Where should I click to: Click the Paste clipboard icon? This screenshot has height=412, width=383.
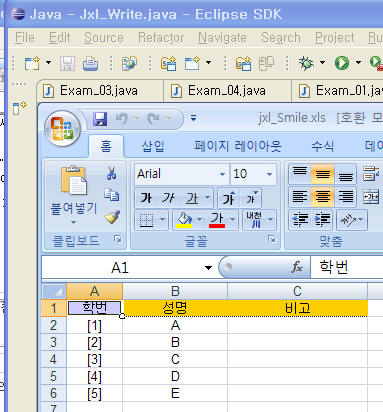pyautogui.click(x=74, y=180)
